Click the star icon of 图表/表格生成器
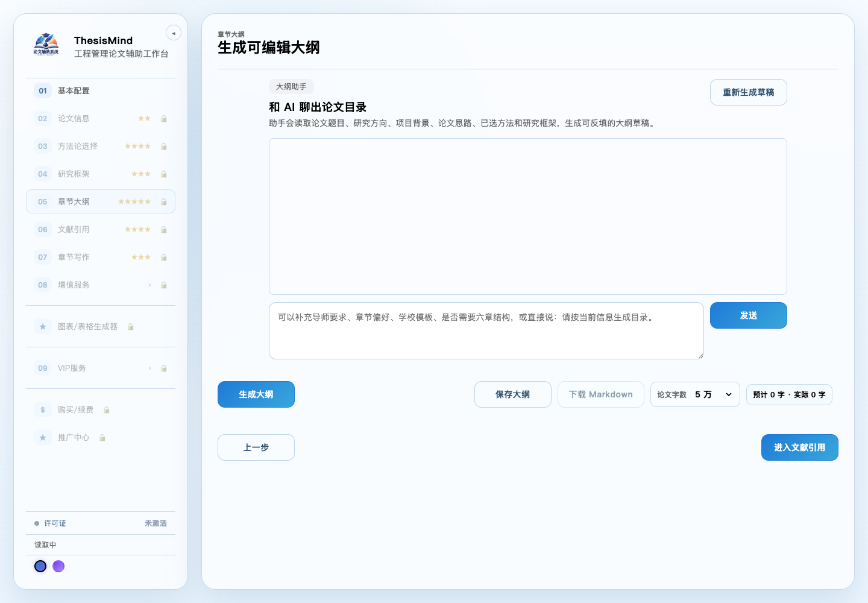 43,327
